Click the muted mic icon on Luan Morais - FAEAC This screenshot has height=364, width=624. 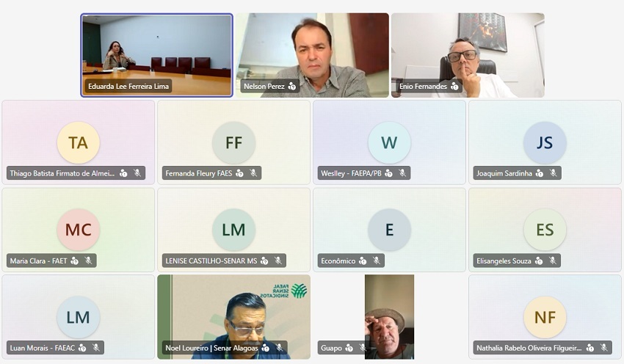tap(96, 348)
